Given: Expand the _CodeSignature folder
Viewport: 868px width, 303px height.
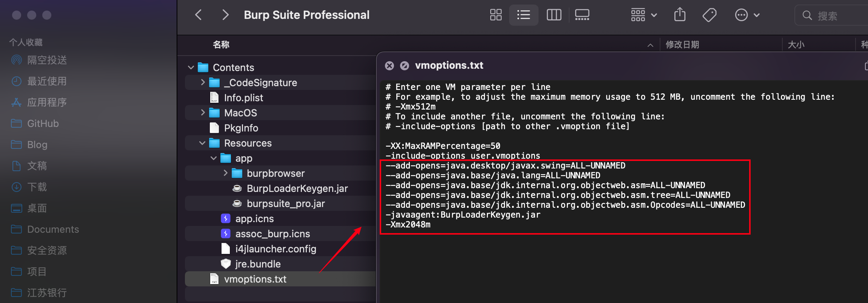Looking at the screenshot, I should pos(203,82).
